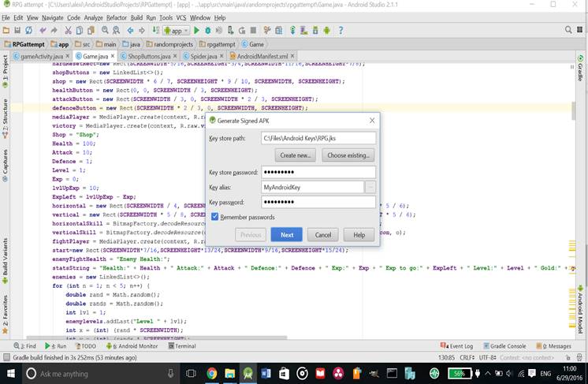The height and width of the screenshot is (384, 588).
Task: Click Cancel in Generate Signed APK
Action: 323,235
